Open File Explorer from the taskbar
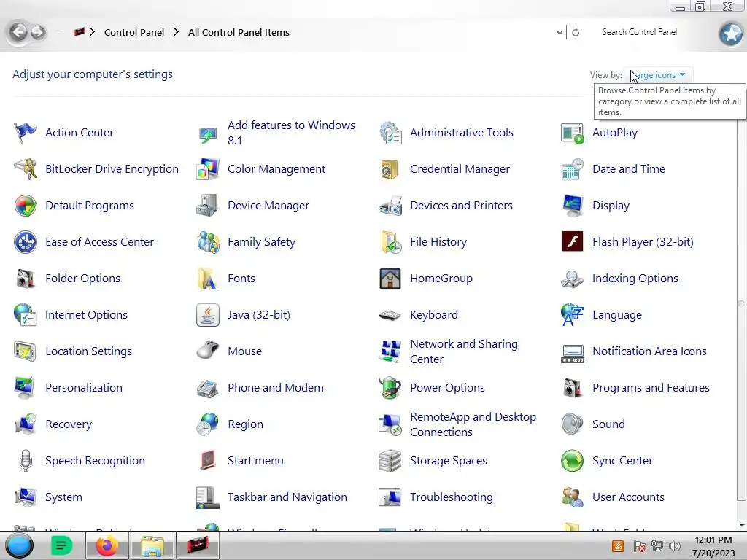747x560 pixels. pyautogui.click(x=152, y=545)
